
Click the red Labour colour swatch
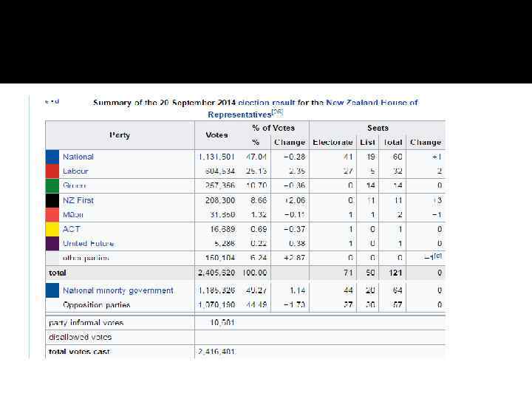tap(52, 171)
